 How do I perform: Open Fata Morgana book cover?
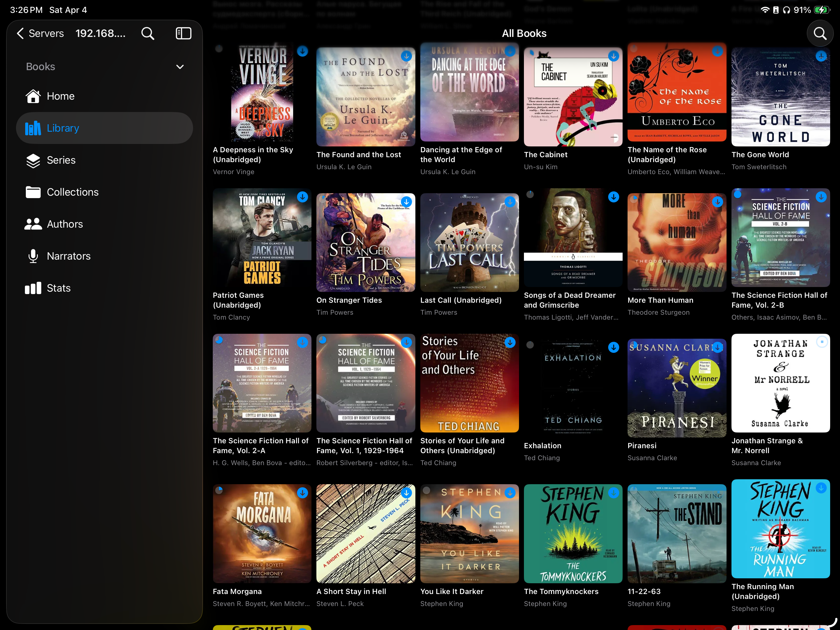(262, 533)
